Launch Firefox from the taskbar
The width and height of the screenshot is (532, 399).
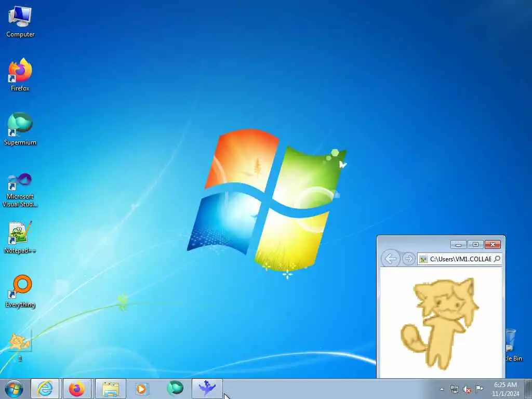coord(77,389)
